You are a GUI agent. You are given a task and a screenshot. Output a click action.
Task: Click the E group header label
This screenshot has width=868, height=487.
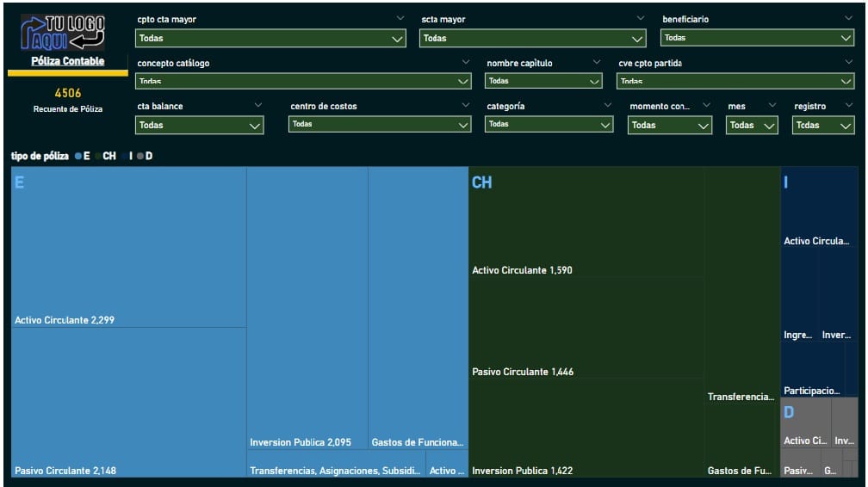click(19, 182)
